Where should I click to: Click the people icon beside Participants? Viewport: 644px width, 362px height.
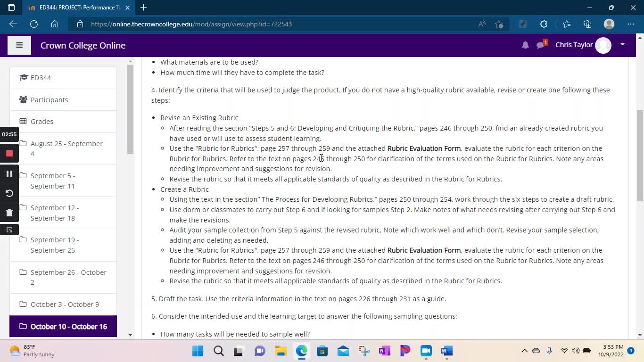[23, 99]
